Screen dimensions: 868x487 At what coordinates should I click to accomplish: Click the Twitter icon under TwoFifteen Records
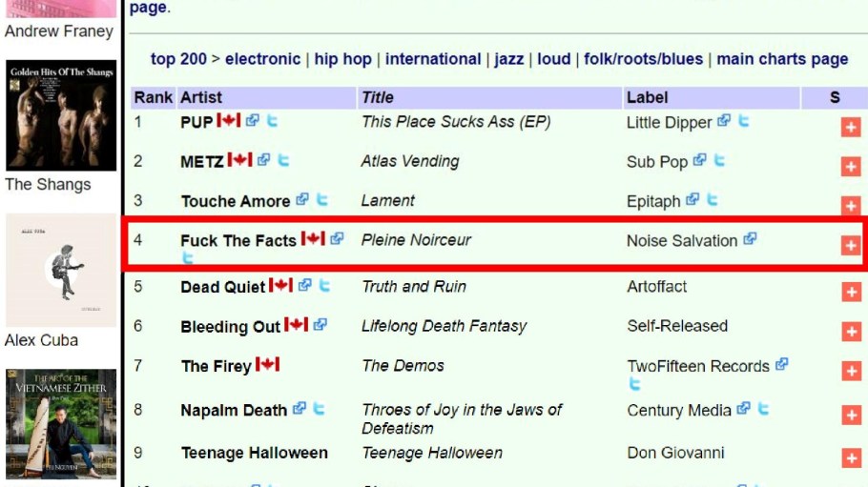[x=634, y=384]
